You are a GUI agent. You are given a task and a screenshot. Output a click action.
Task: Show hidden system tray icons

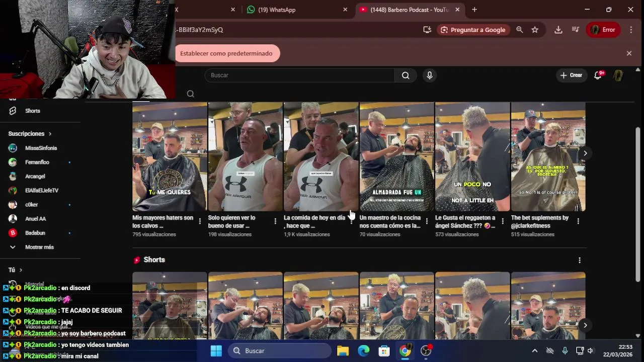(x=535, y=351)
